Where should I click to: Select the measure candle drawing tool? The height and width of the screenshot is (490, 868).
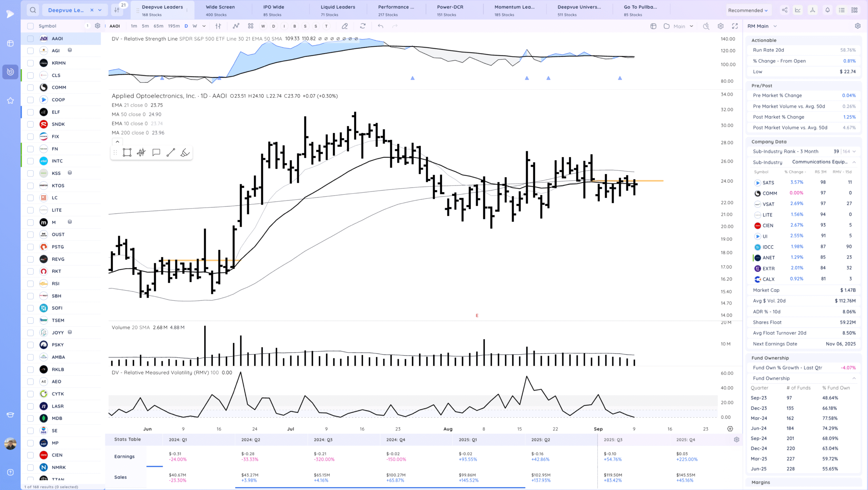point(141,153)
